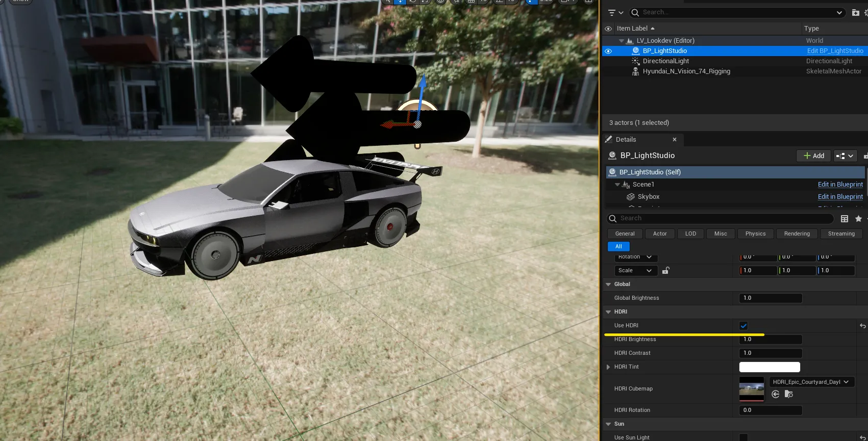This screenshot has height=441, width=868.
Task: Click the Scene1 component icon
Action: (626, 185)
